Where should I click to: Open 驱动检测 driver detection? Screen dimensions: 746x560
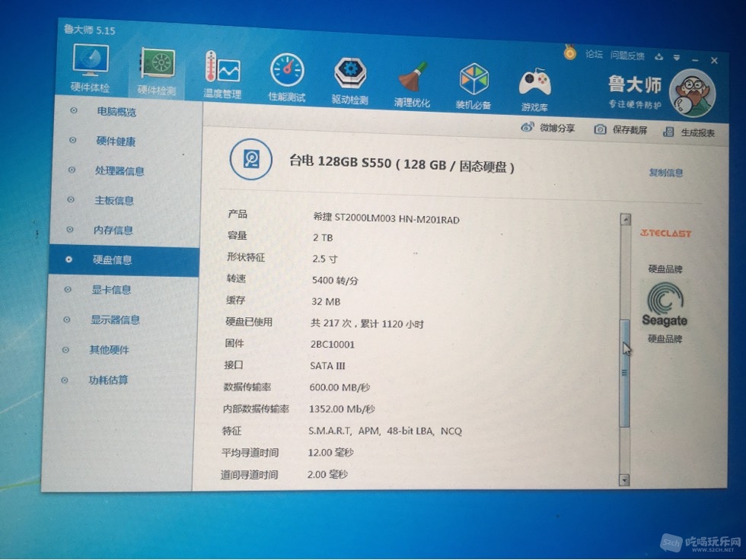349,80
